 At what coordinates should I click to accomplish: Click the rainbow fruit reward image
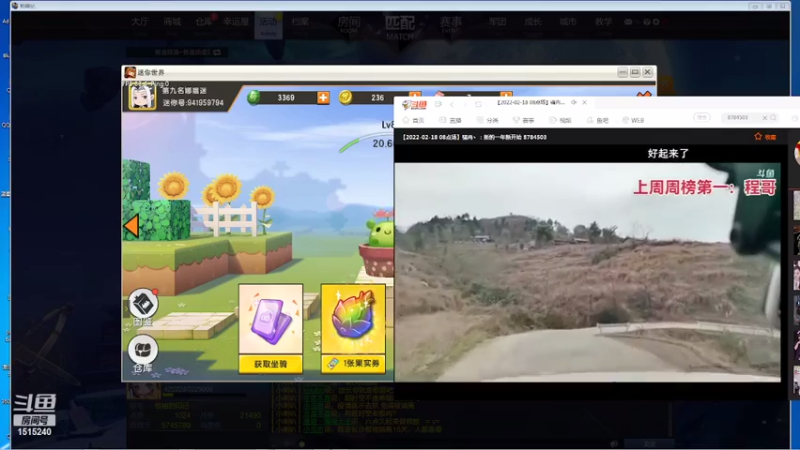[x=353, y=319]
